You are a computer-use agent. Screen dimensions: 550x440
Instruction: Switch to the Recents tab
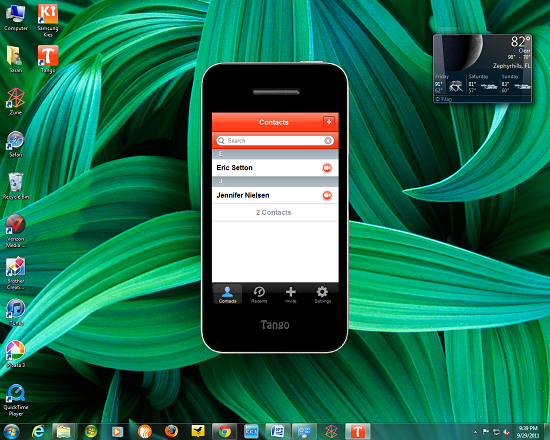259,294
